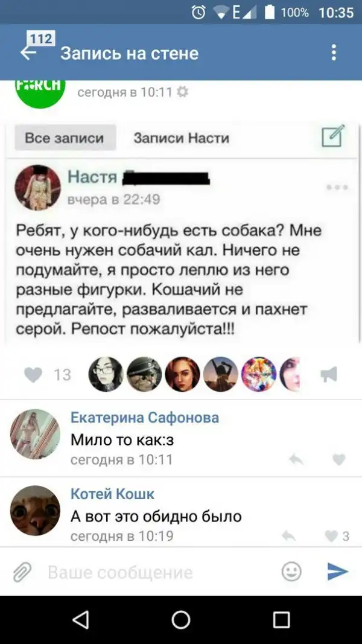Tap the back arrow in header
The height and width of the screenshot is (644, 362).
[x=28, y=53]
